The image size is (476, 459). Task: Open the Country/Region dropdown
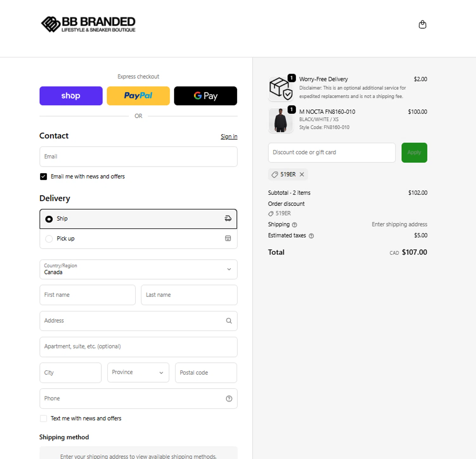pyautogui.click(x=138, y=269)
